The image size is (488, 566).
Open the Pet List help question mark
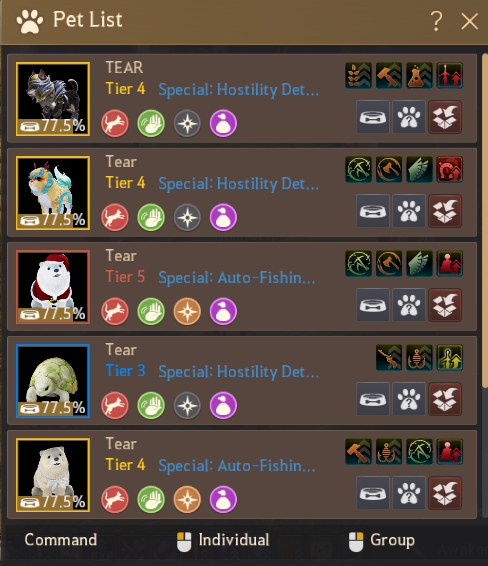point(437,21)
